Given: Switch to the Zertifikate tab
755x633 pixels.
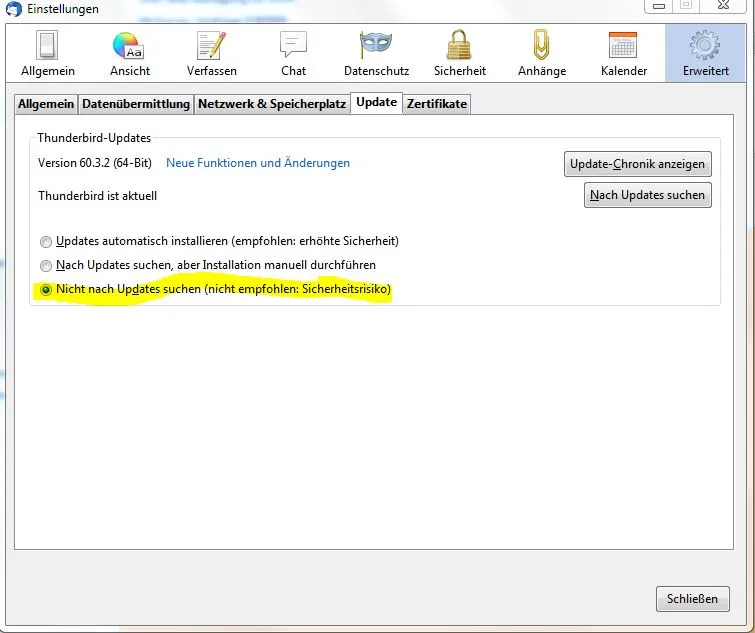Looking at the screenshot, I should coord(437,104).
